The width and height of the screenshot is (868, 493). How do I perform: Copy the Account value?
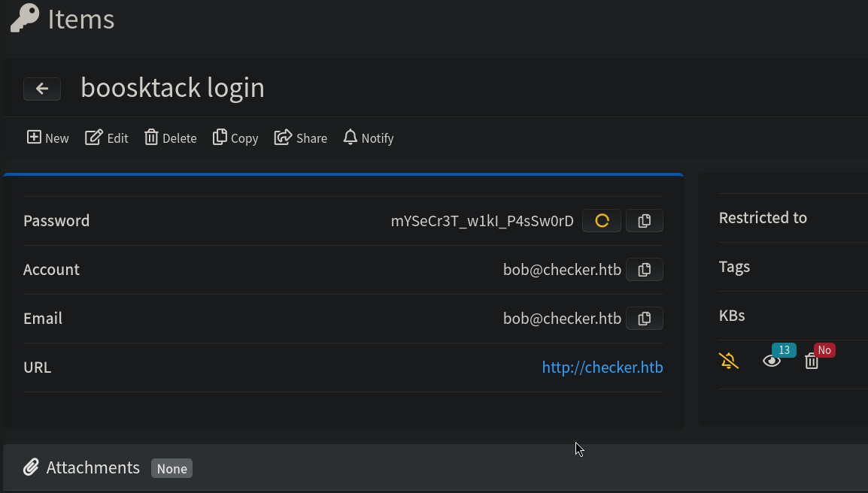point(644,270)
